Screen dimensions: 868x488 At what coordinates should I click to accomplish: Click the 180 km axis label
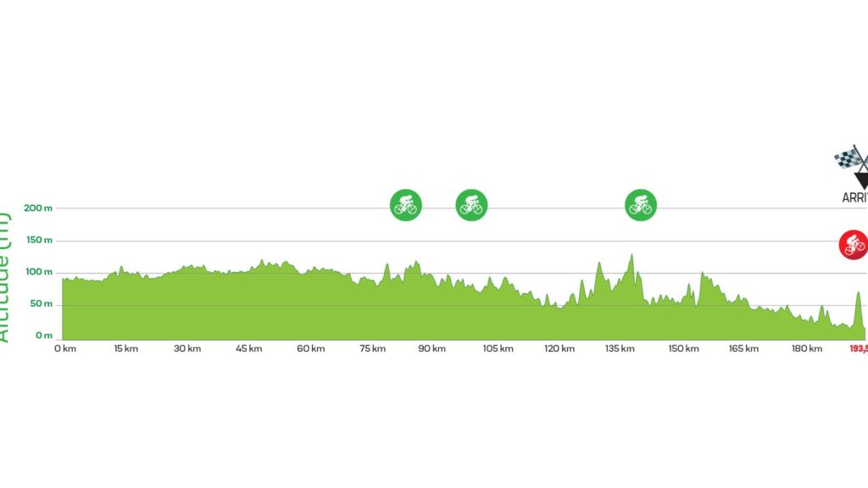(x=807, y=348)
